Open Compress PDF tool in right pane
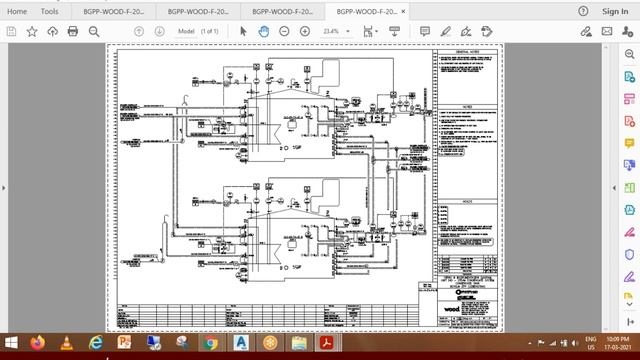This screenshot has width=640, height=360. pyautogui.click(x=629, y=210)
